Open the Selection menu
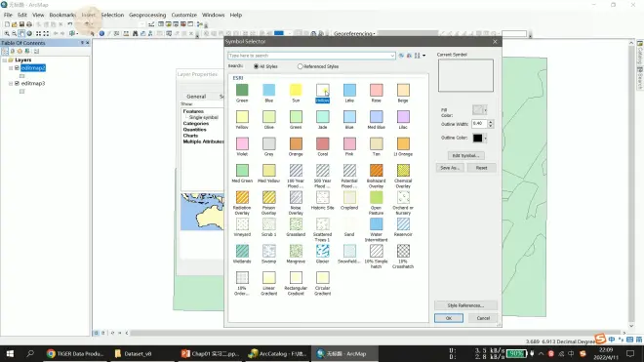The image size is (644, 362). (x=112, y=15)
